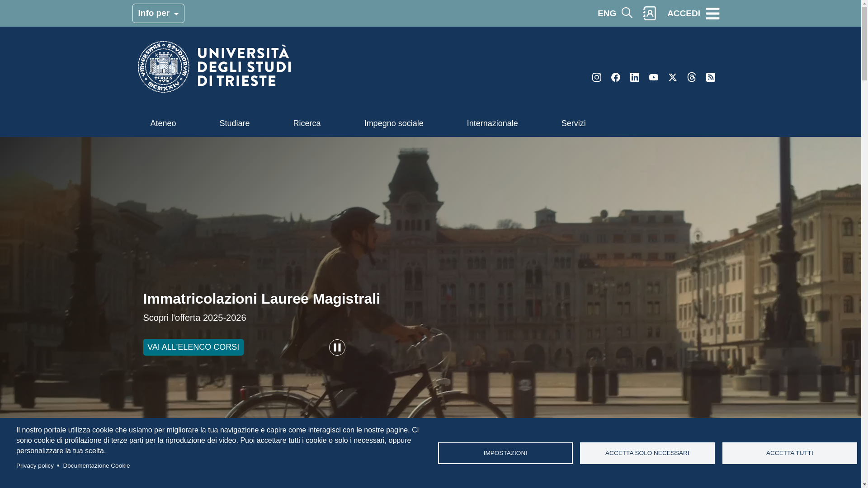
Task: Open the hamburger menu icon
Action: point(712,14)
